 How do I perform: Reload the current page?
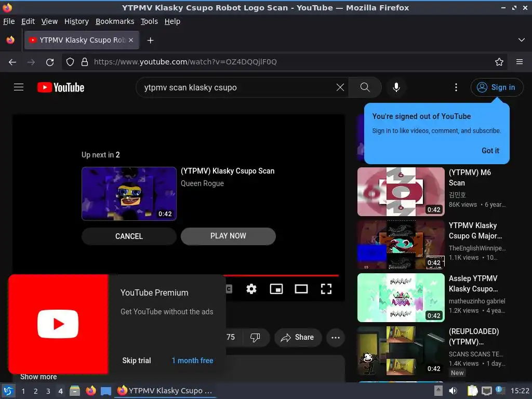(x=50, y=62)
